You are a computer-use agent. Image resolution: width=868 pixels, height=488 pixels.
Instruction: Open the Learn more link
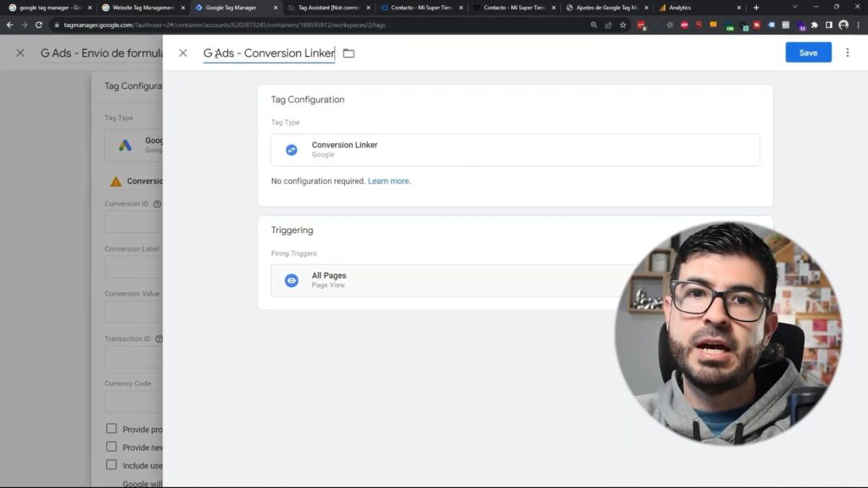389,181
